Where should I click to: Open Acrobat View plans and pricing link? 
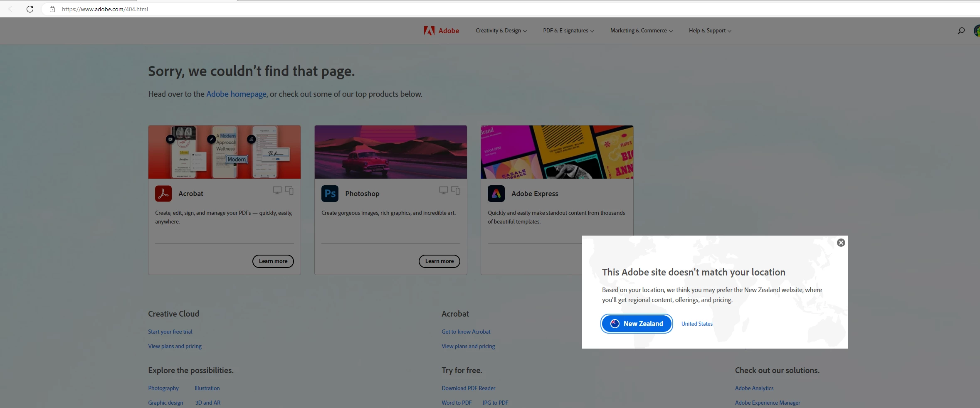coord(468,346)
